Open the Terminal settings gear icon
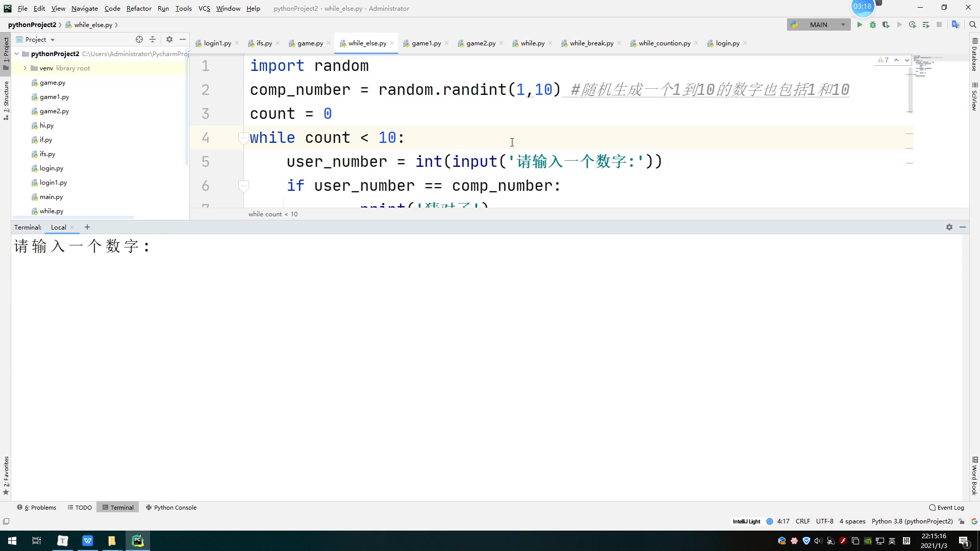This screenshot has height=551, width=980. point(949,227)
